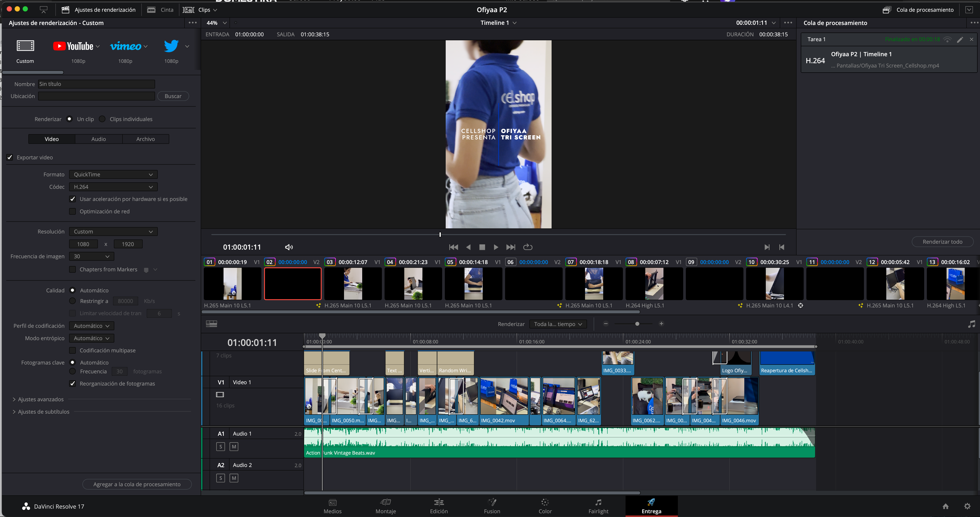Switch to the Audio settings tab
The height and width of the screenshot is (517, 980).
pyautogui.click(x=99, y=139)
